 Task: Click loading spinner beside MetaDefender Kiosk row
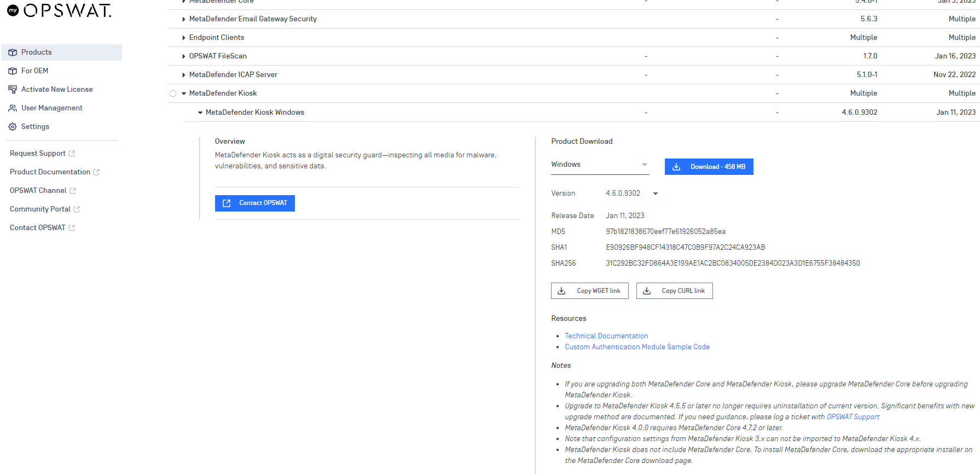click(x=173, y=93)
